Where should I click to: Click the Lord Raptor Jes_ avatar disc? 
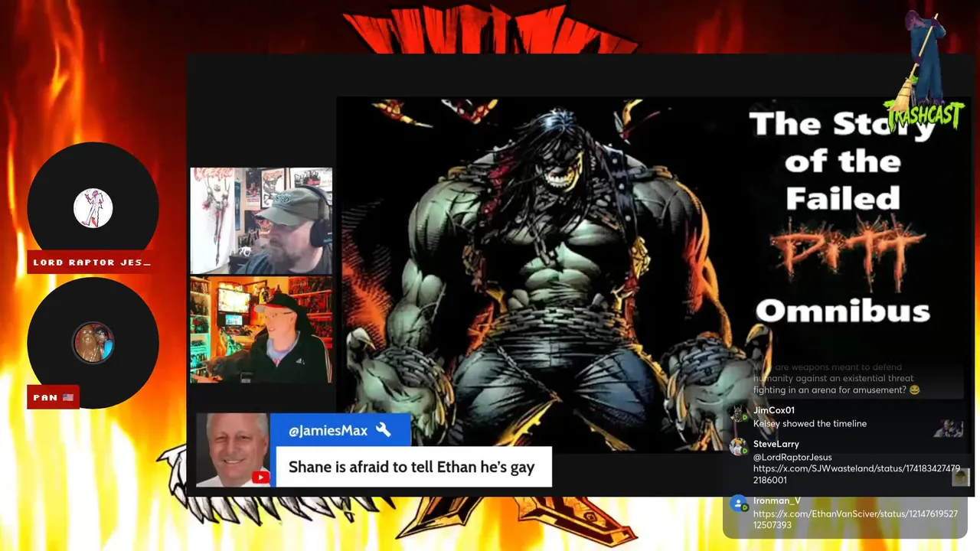(93, 208)
